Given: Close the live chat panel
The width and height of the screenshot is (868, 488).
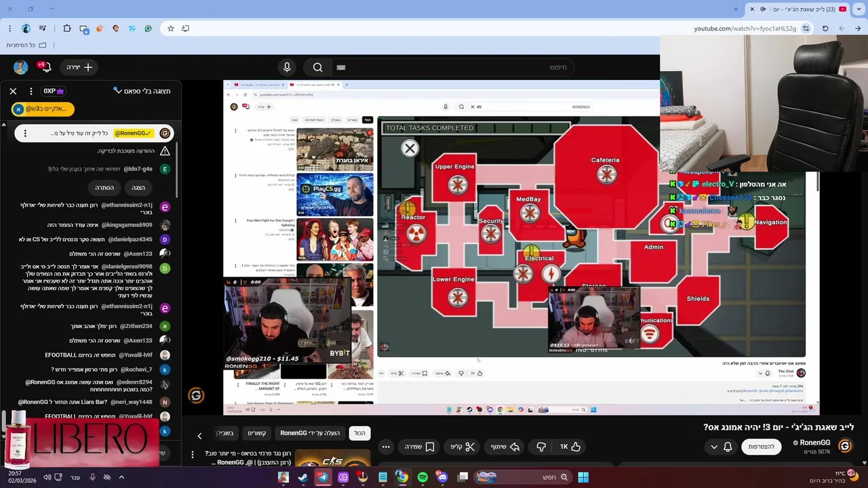Looking at the screenshot, I should [x=13, y=91].
